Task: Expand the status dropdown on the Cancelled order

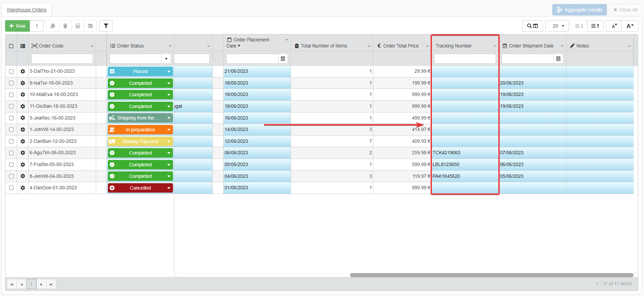Action: (169, 188)
